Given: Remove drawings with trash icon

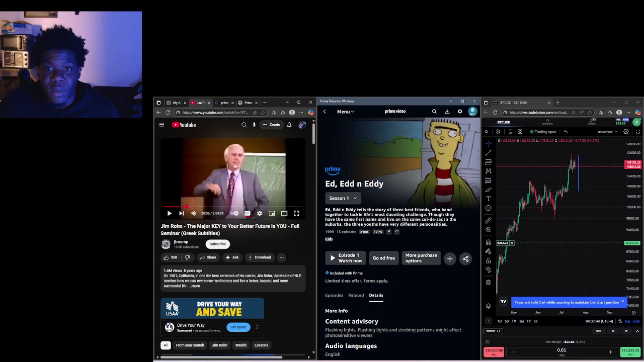Looking at the screenshot, I should click(488, 282).
